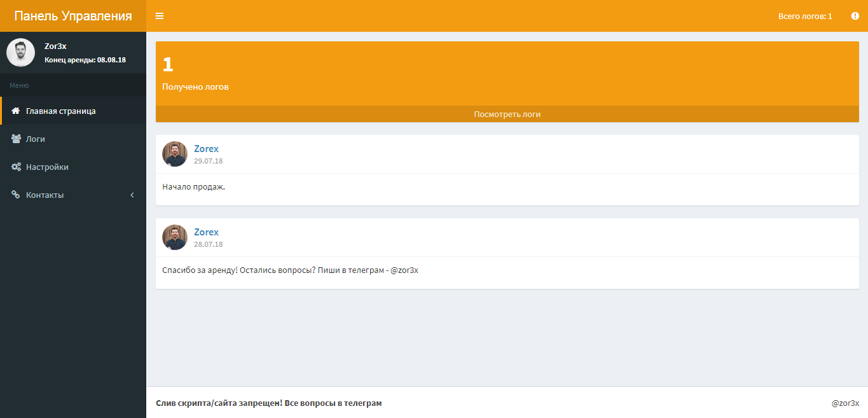Screen dimensions: 868x418
Task: Open the Главная страница menu item
Action: point(73,111)
